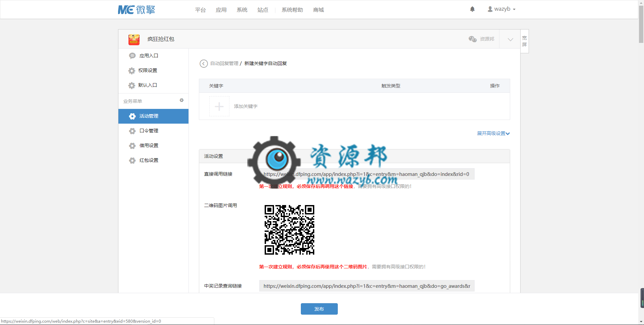Open the wazyb user dropdown
The image size is (644, 325).
point(501,9)
